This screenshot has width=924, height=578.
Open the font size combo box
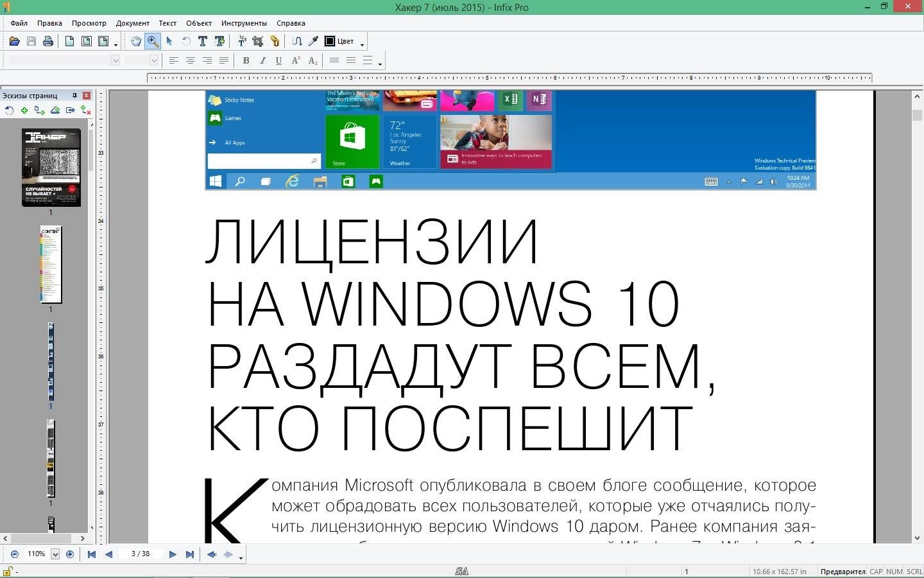click(141, 60)
